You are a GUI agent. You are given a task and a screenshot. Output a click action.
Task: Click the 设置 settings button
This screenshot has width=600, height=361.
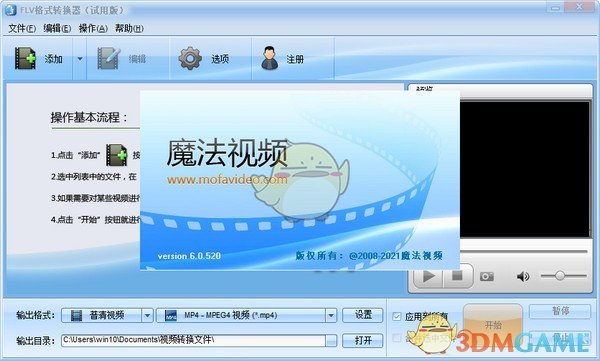pos(363,315)
